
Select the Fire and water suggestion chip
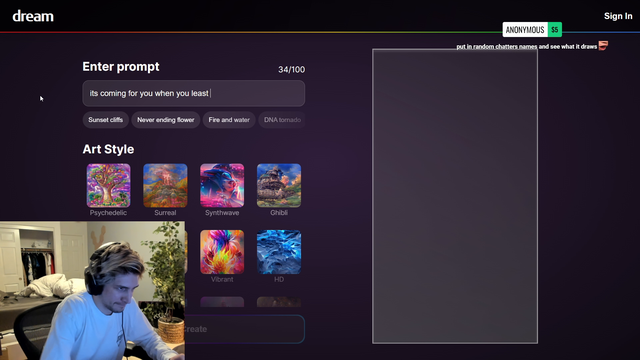click(x=229, y=120)
